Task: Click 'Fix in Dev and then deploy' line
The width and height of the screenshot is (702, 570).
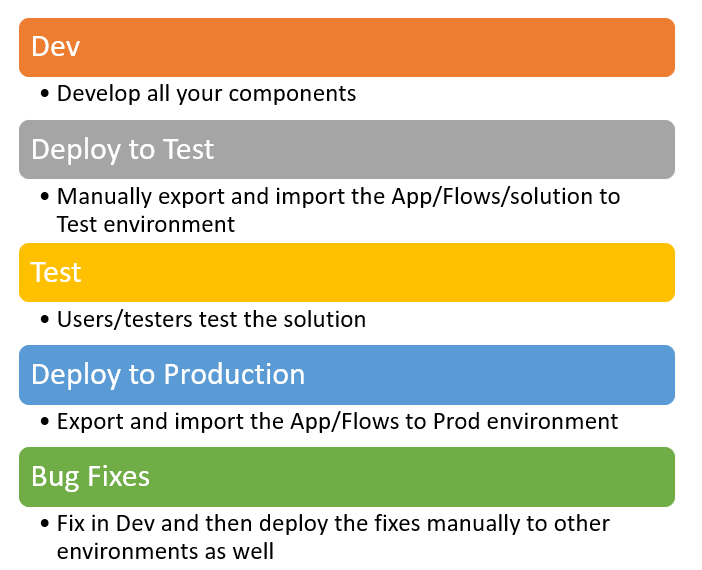Action: (333, 524)
